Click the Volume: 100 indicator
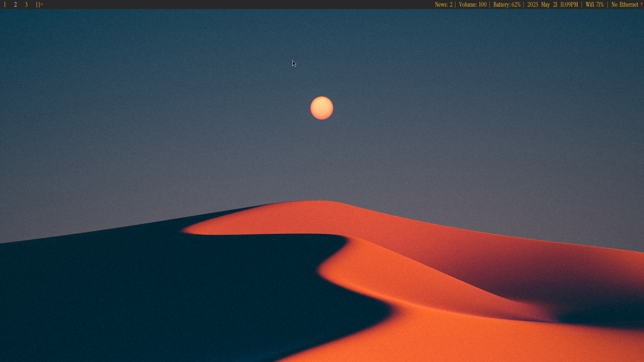Viewport: 644px width, 362px height. pos(473,5)
